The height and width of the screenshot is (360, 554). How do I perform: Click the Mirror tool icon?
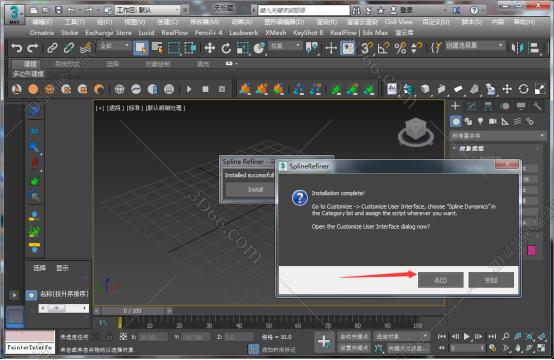click(x=518, y=48)
